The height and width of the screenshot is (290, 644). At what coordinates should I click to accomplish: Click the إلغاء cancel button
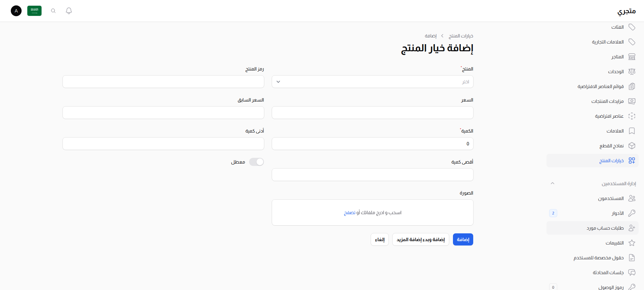[x=380, y=239]
